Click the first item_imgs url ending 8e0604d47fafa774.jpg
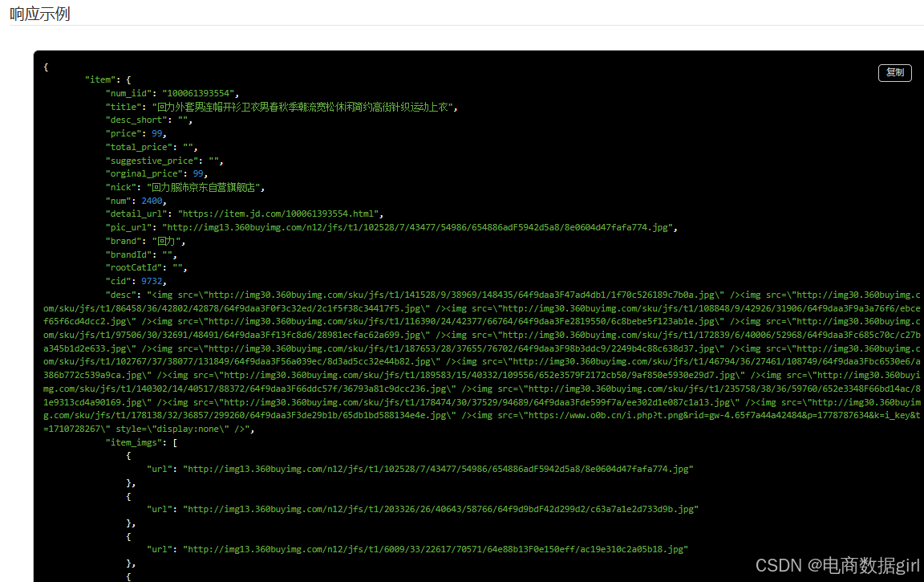The width and height of the screenshot is (924, 582). coord(438,469)
